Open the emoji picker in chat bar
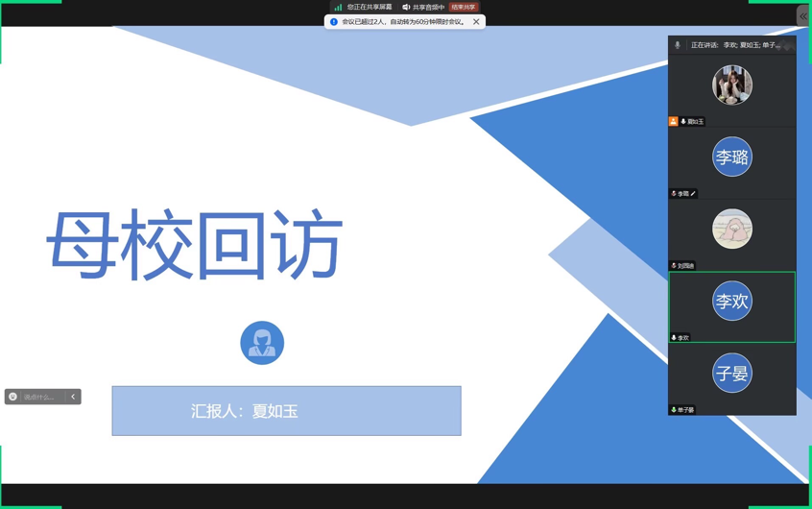812x509 pixels. pos(12,397)
